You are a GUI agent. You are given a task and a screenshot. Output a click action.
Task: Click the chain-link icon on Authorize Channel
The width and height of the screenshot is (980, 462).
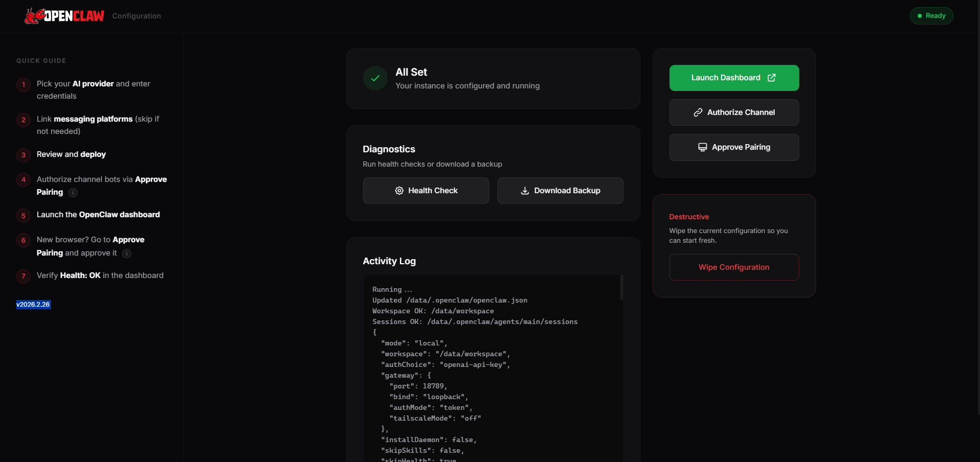pyautogui.click(x=698, y=112)
